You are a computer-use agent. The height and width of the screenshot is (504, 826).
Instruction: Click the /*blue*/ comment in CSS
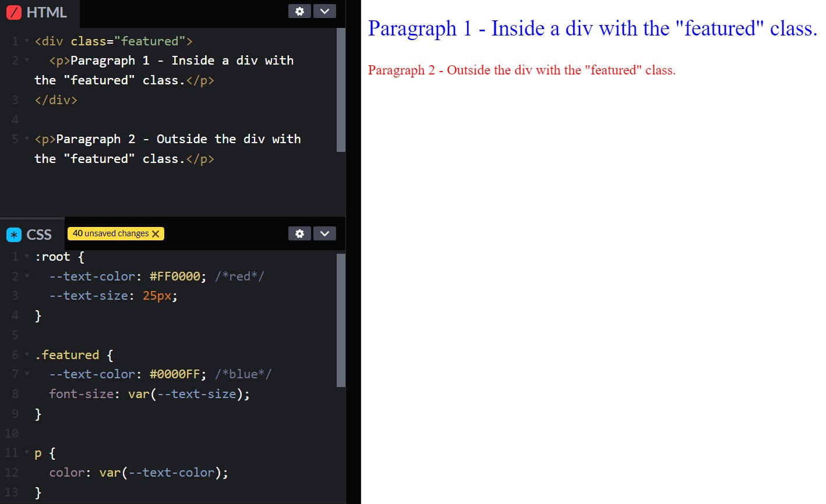click(x=243, y=374)
